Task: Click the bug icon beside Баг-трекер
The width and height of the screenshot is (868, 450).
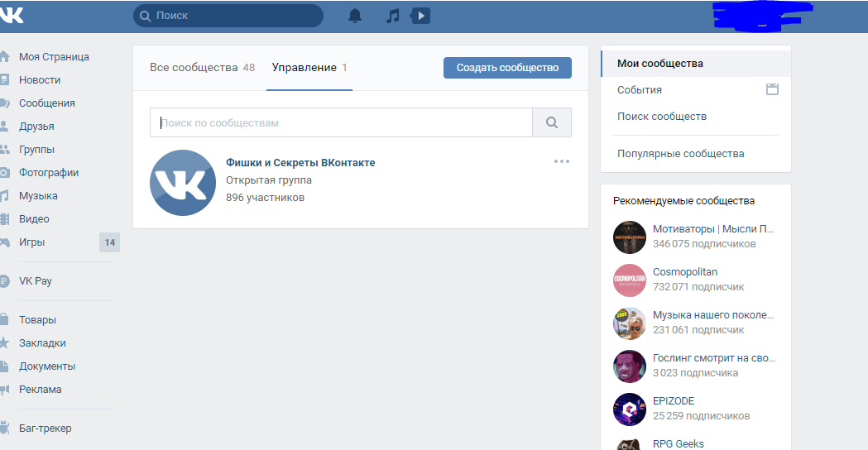Action: [x=4, y=428]
